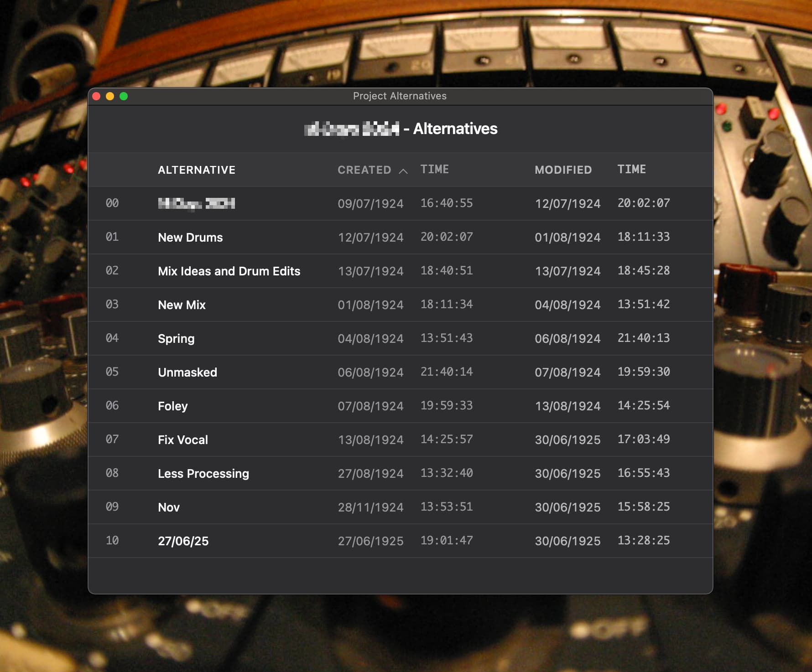This screenshot has width=812, height=672.
Task: Select the New Mix alternative
Action: [x=400, y=305]
